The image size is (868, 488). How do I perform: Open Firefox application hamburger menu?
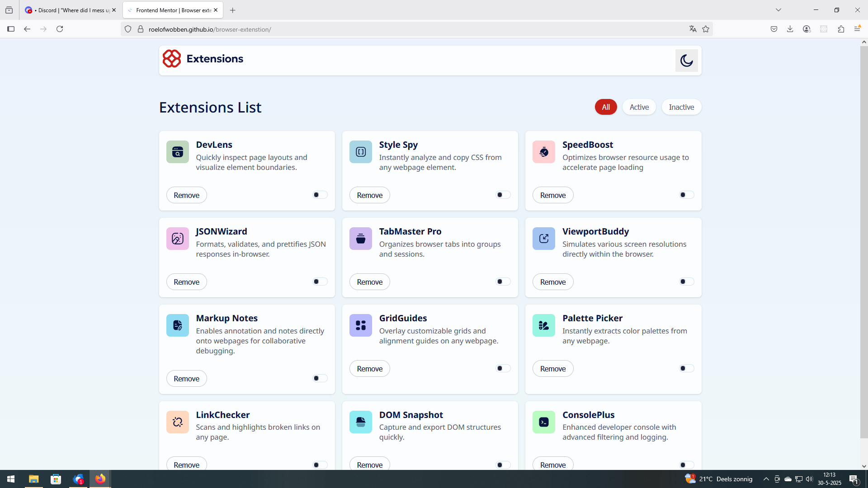click(857, 29)
